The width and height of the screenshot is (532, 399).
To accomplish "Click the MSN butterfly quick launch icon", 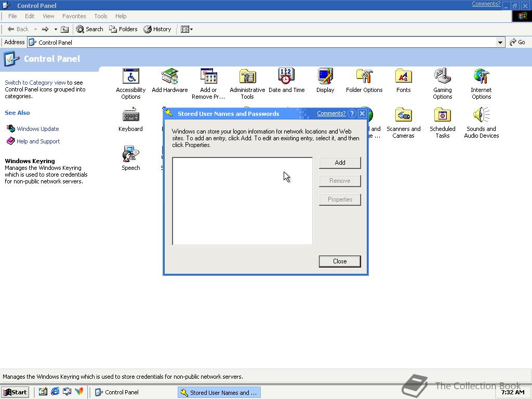I will [79, 392].
